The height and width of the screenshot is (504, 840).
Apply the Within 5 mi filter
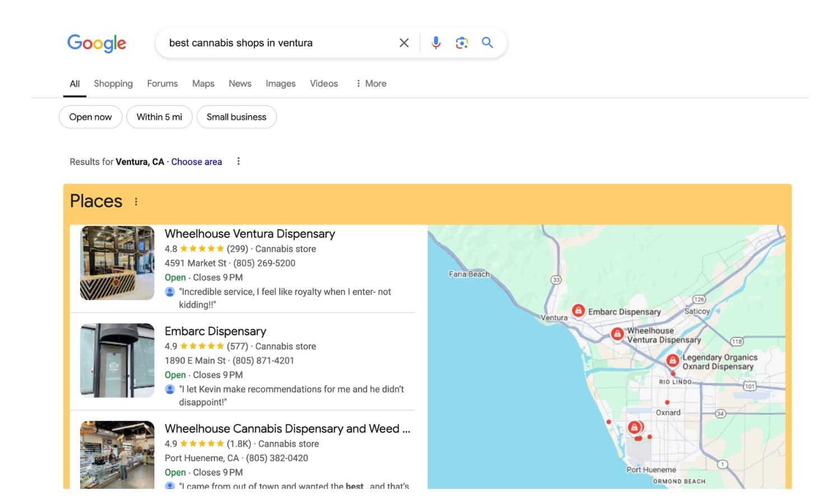(x=159, y=116)
